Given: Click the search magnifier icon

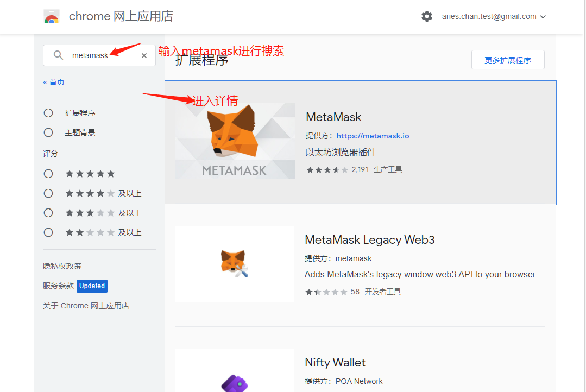Looking at the screenshot, I should 58,55.
